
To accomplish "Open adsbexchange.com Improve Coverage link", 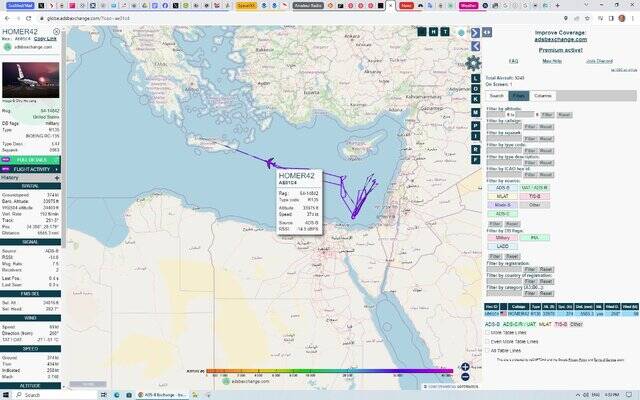I will pyautogui.click(x=561, y=40).
